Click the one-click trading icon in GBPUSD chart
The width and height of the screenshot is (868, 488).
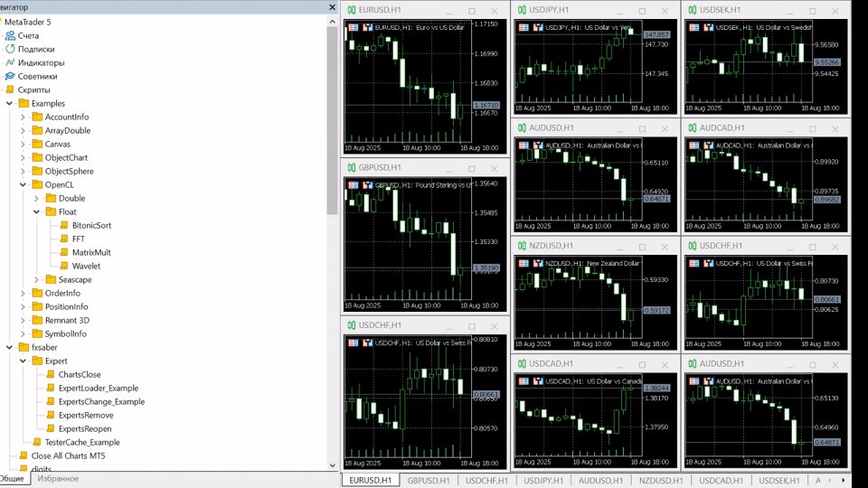pyautogui.click(x=368, y=184)
